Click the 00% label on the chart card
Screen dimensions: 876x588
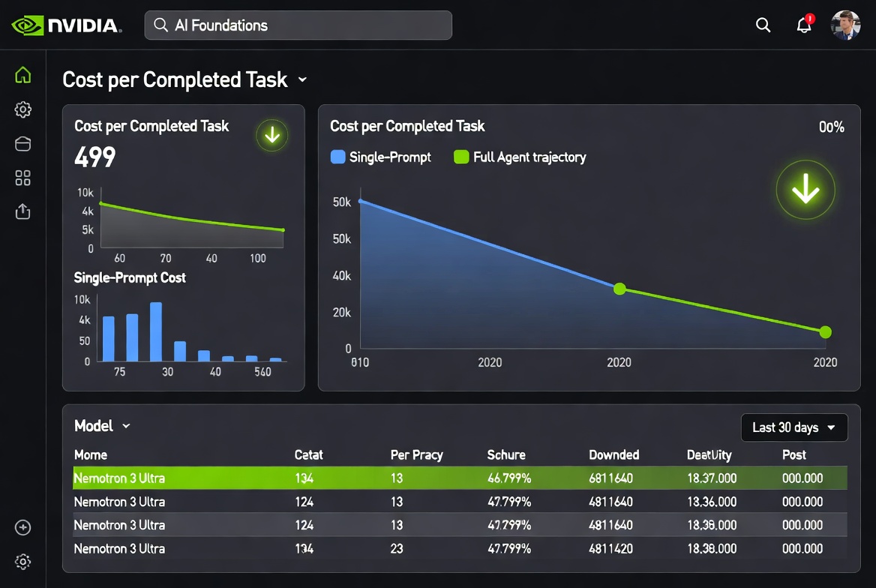coord(831,127)
